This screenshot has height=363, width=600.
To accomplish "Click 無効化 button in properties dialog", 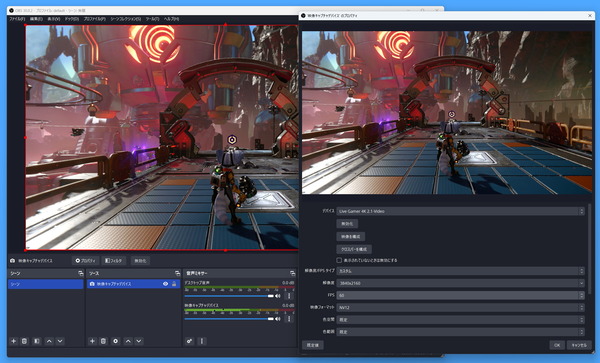I will [x=347, y=224].
